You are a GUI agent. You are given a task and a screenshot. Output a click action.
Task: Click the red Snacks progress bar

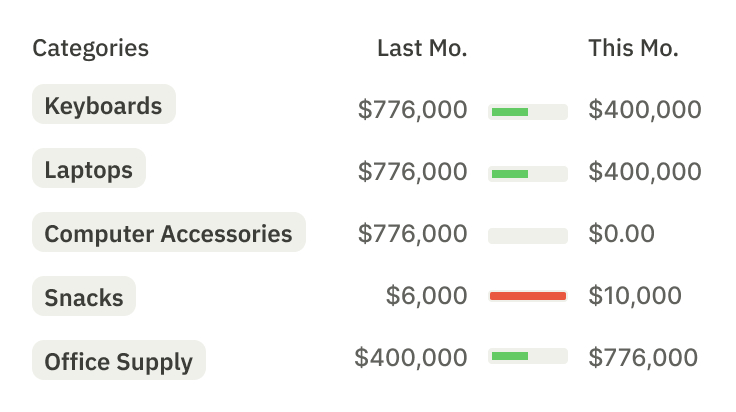[528, 296]
